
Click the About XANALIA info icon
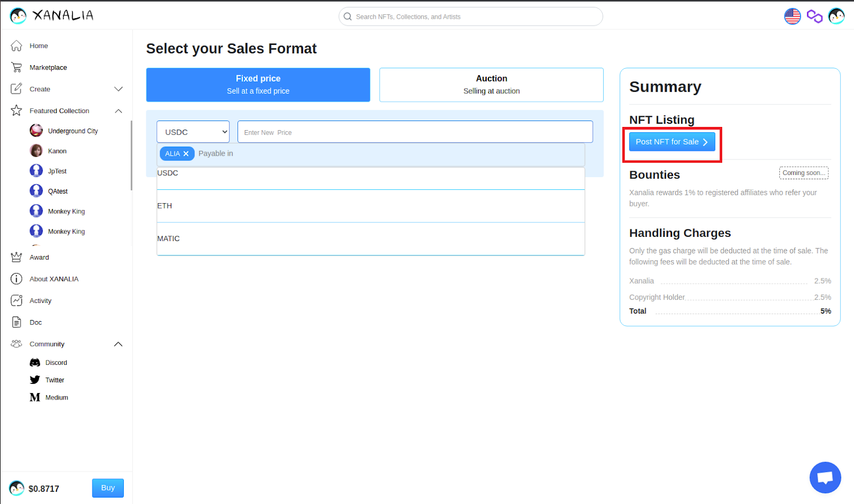coord(17,279)
